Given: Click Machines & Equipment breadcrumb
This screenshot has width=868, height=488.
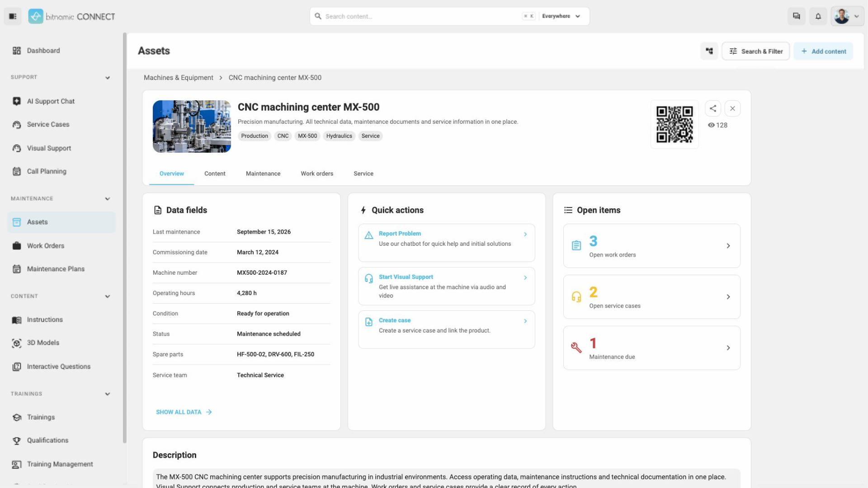Looking at the screenshot, I should pyautogui.click(x=179, y=78).
